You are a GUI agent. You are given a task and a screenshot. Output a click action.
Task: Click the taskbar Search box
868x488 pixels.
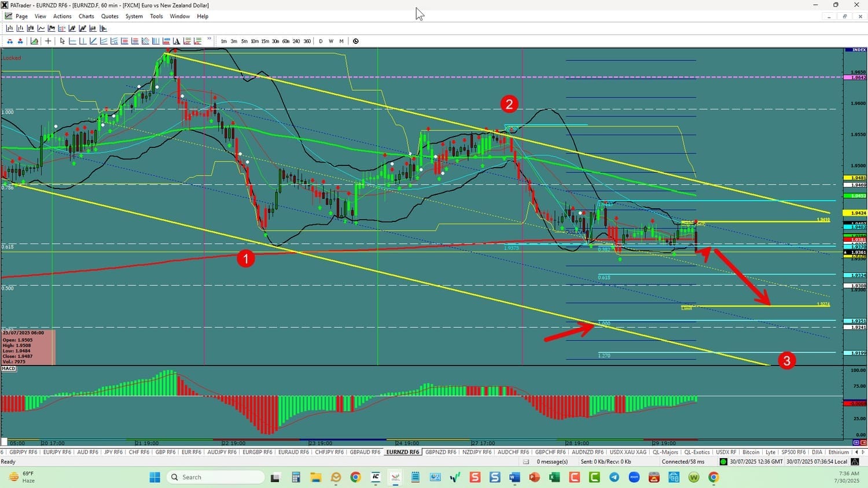[x=215, y=477]
